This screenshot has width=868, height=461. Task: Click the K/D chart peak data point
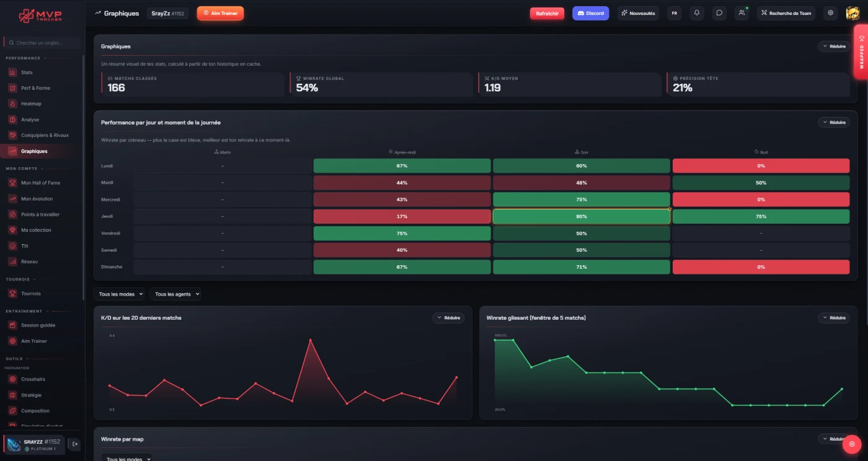[311, 340]
